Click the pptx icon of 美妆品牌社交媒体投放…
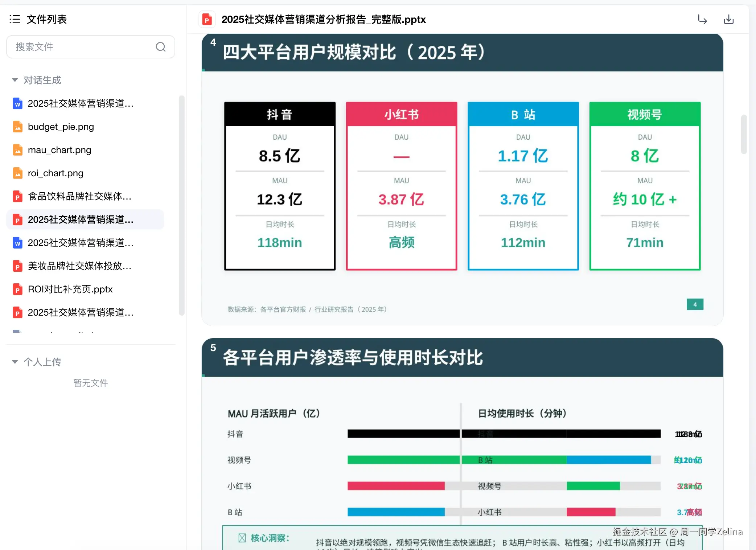 pyautogui.click(x=17, y=266)
